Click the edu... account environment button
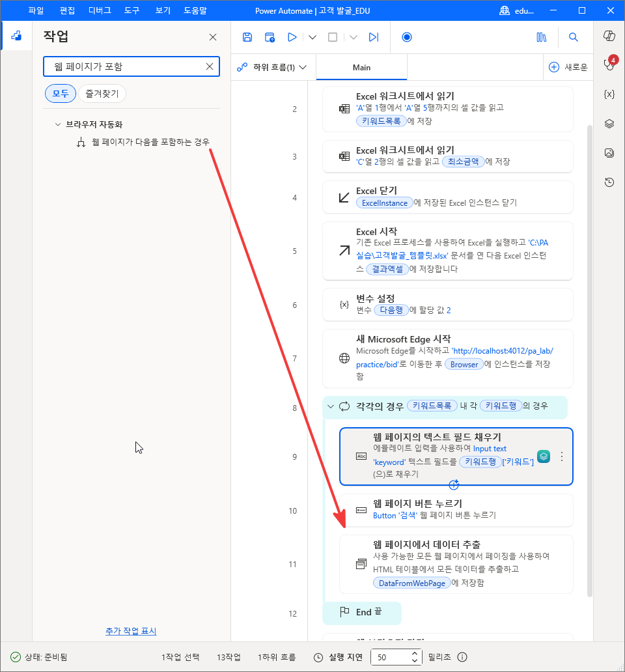This screenshot has width=625, height=672. pyautogui.click(x=517, y=10)
